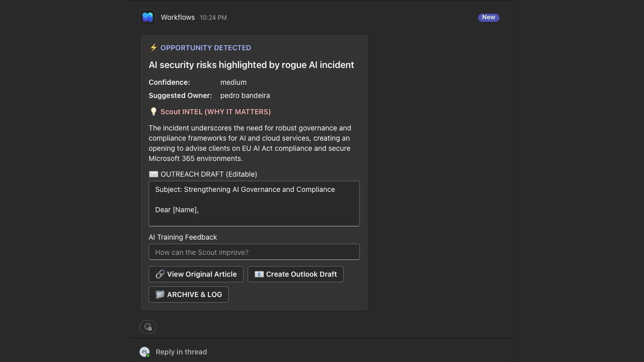Click the 'How can the Scout improve?' field
The image size is (644, 362).
pos(254,252)
